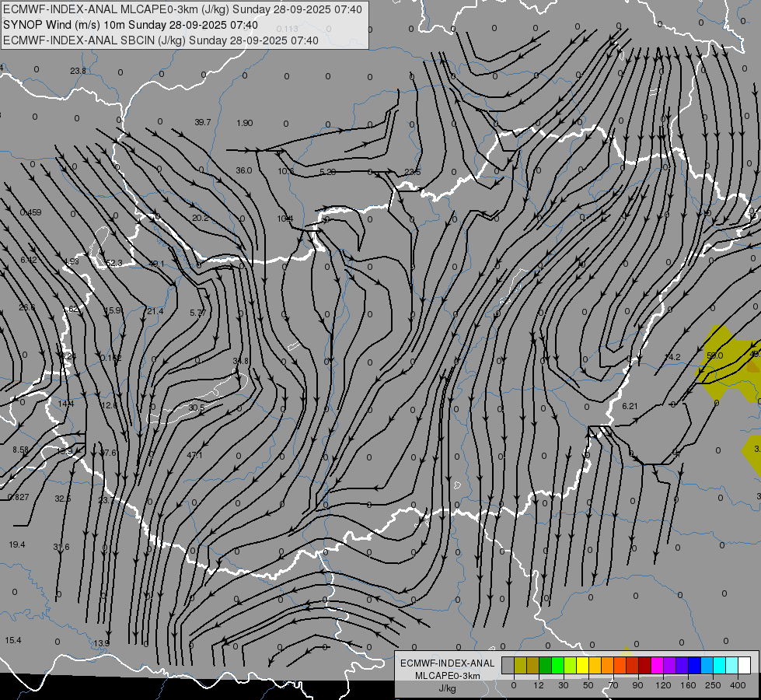Click the map value 39.7
The height and width of the screenshot is (700, 761).
[x=203, y=122]
